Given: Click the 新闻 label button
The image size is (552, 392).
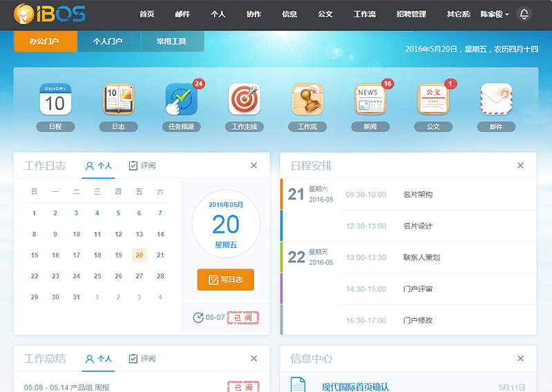Looking at the screenshot, I should pyautogui.click(x=370, y=126).
